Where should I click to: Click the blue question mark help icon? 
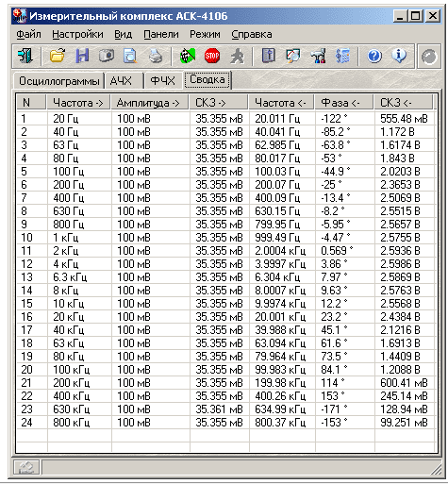(x=374, y=57)
